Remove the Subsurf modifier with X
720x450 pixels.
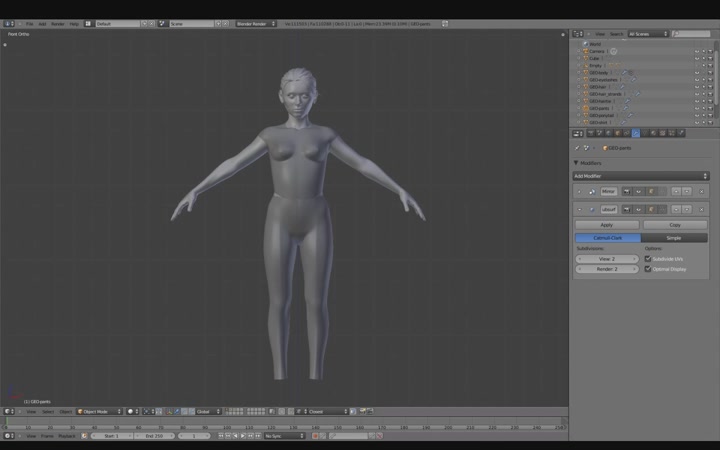pyautogui.click(x=701, y=209)
